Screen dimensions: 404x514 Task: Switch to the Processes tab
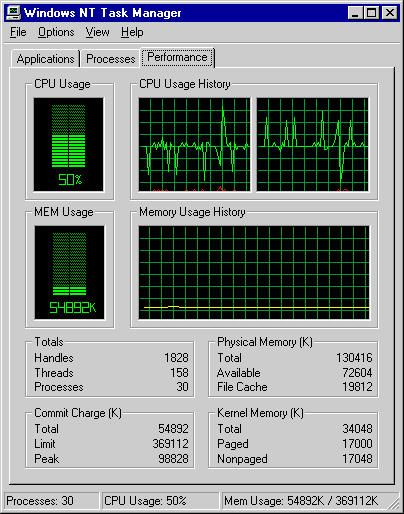[110, 59]
